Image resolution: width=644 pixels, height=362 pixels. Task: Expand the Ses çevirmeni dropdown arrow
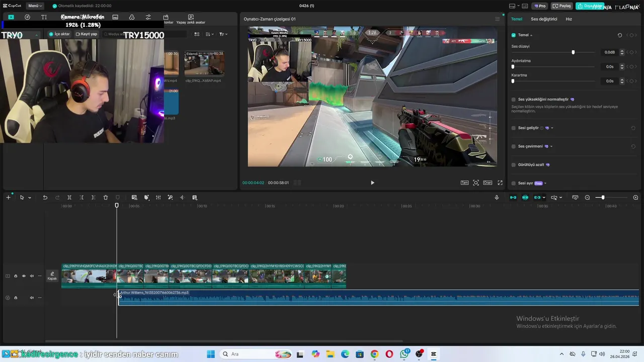551,146
